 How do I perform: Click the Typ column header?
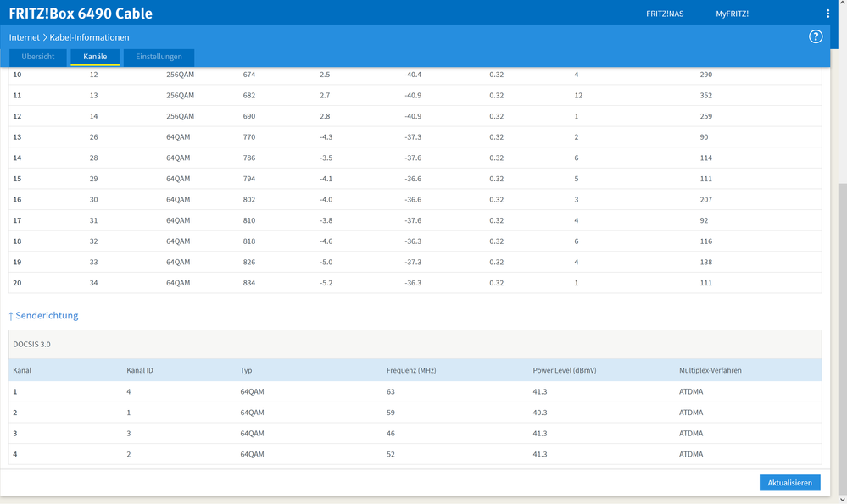pos(247,370)
